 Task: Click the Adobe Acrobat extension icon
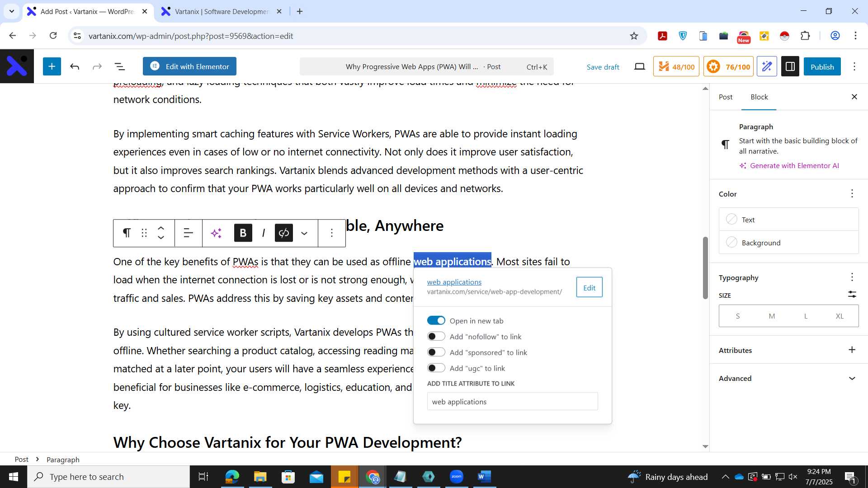click(x=663, y=36)
